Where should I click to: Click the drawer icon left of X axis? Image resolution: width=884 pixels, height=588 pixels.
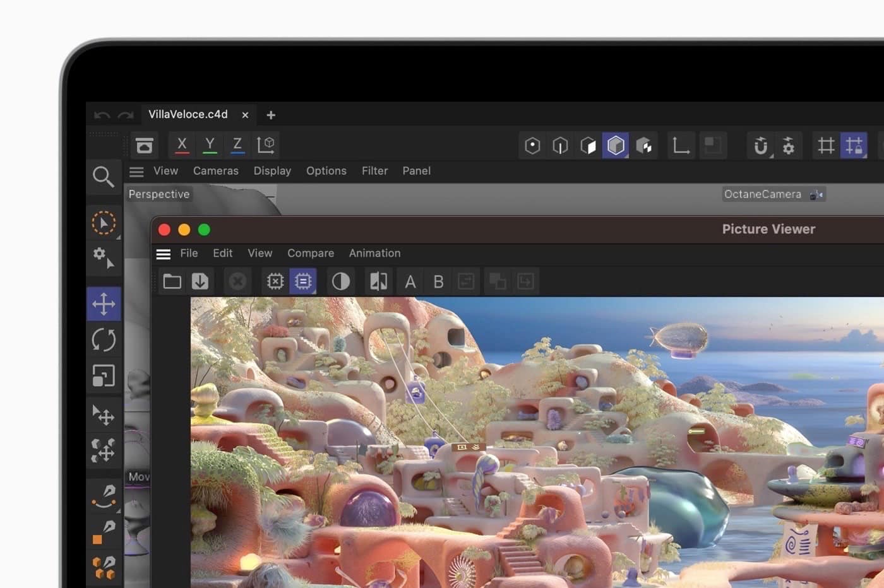coord(145,145)
